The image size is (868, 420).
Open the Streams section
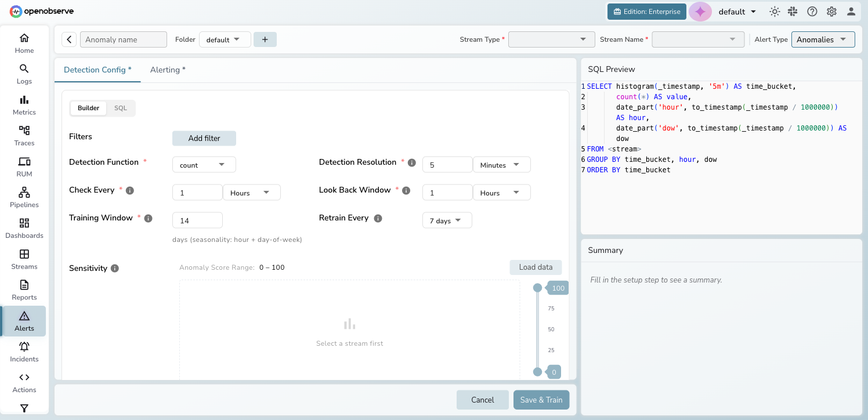[x=24, y=259]
